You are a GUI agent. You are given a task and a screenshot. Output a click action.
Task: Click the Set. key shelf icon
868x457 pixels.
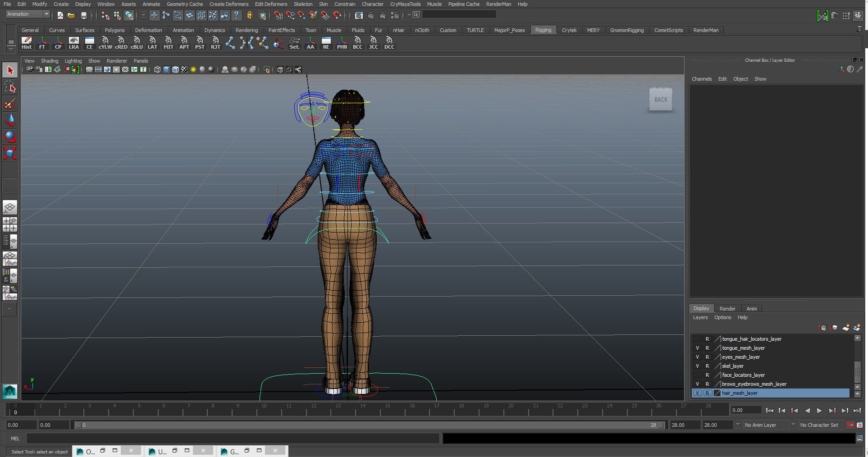[295, 43]
